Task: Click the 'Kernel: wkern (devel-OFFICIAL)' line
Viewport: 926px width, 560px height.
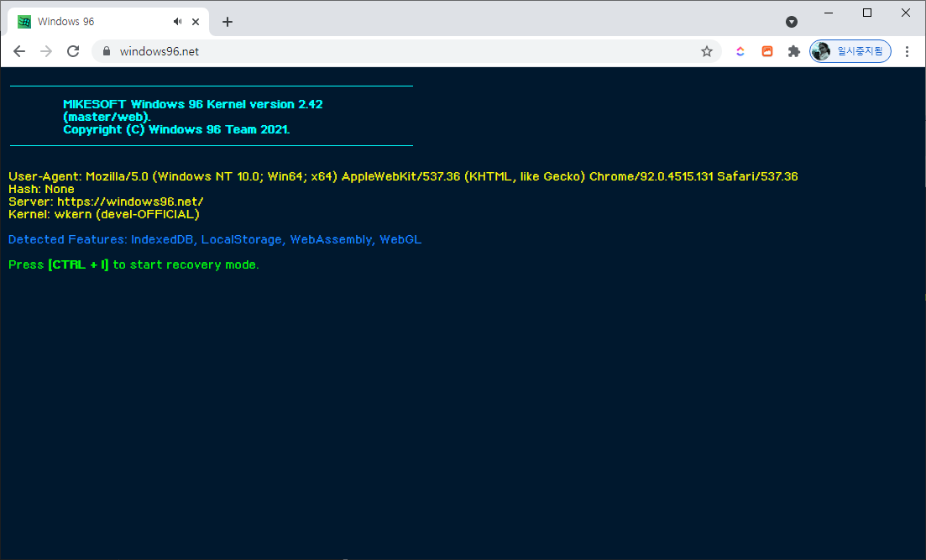Action: click(x=104, y=214)
